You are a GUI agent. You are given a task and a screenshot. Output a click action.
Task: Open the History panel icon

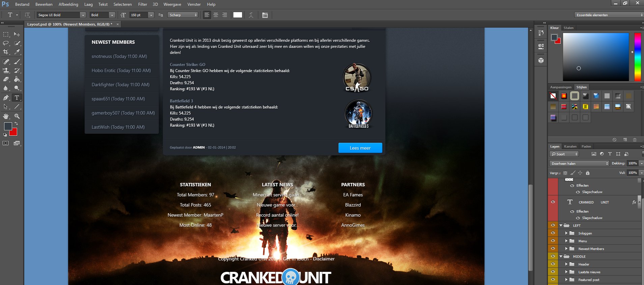coord(541,33)
